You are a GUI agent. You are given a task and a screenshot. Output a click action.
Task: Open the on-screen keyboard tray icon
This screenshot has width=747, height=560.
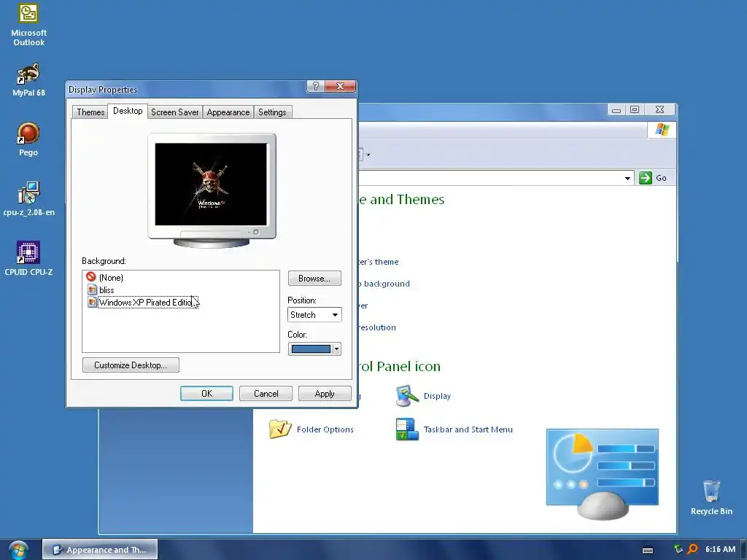click(648, 550)
